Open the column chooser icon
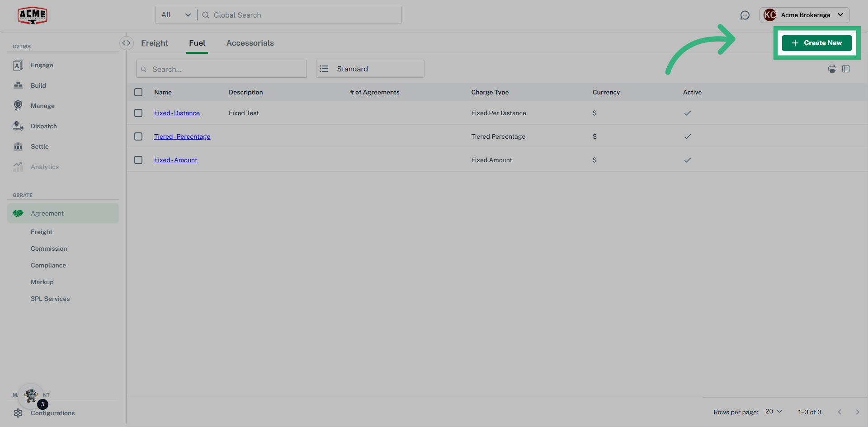The height and width of the screenshot is (427, 868). point(846,69)
